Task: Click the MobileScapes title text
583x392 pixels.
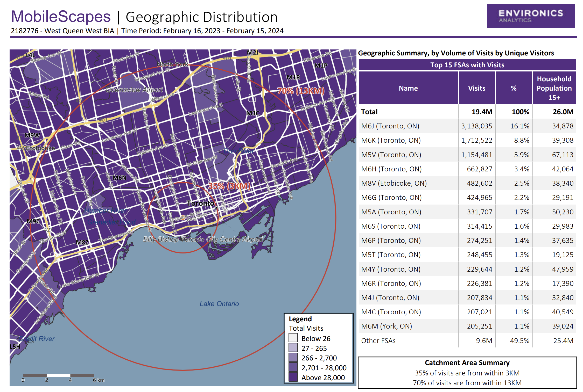Action: pos(61,17)
